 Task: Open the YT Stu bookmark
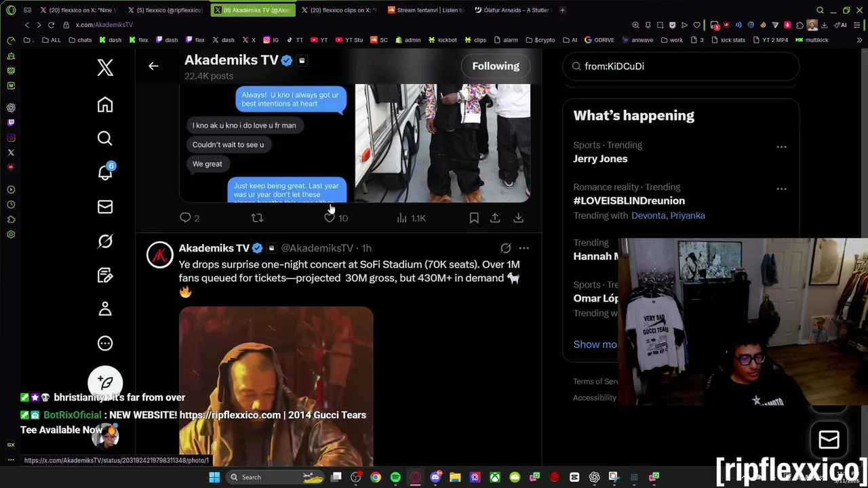[x=349, y=40]
